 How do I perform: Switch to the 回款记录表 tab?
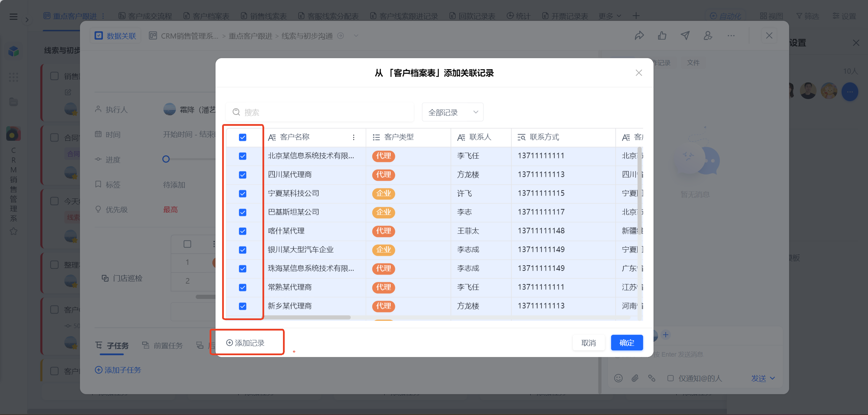click(x=472, y=16)
